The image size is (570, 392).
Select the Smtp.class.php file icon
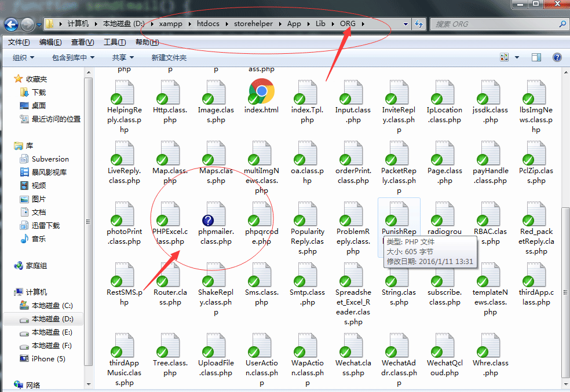point(307,274)
